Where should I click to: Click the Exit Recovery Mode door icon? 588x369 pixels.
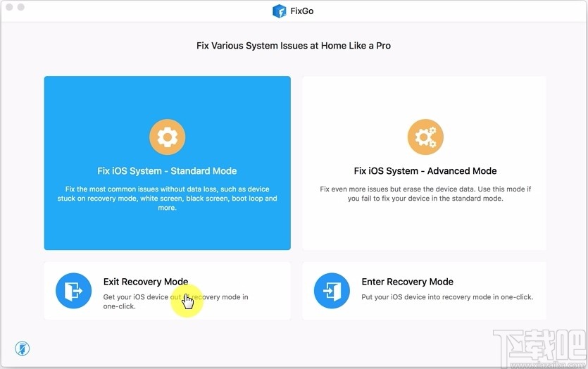point(74,291)
